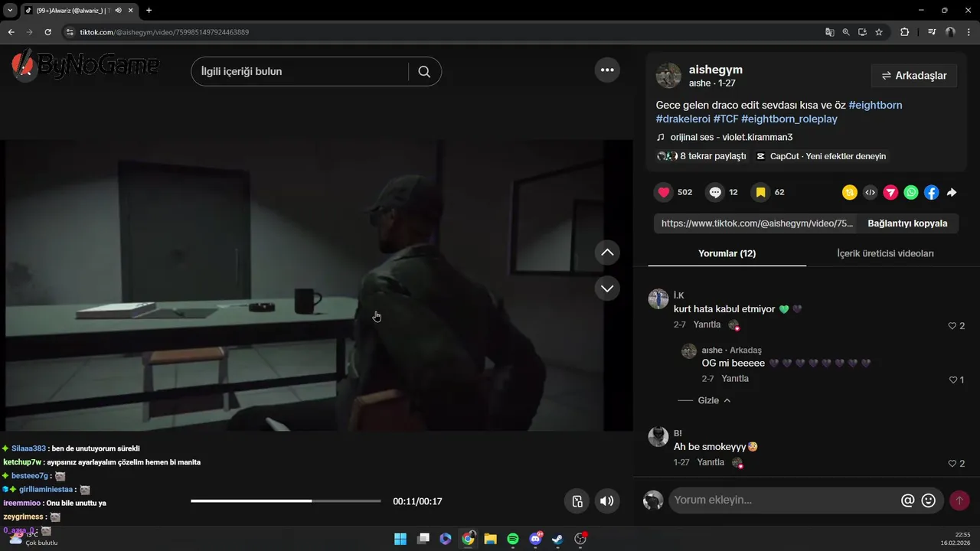
Task: Open Steam from the taskbar
Action: (x=558, y=539)
